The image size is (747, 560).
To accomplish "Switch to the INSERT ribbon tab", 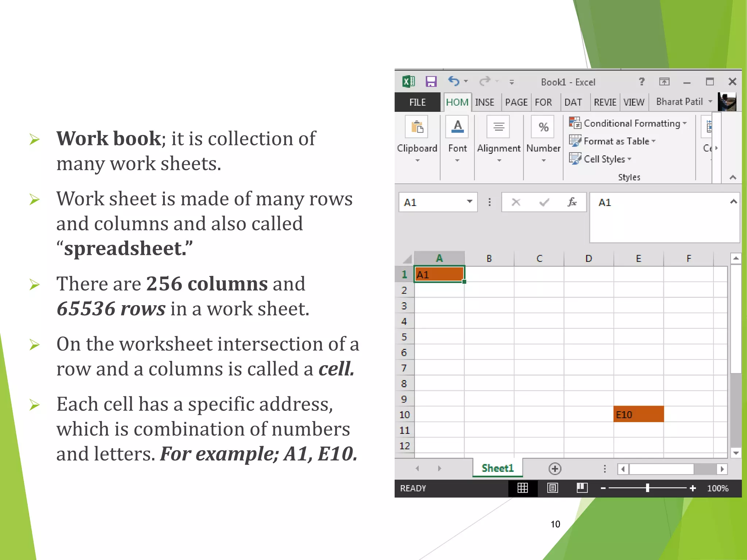I will point(485,102).
